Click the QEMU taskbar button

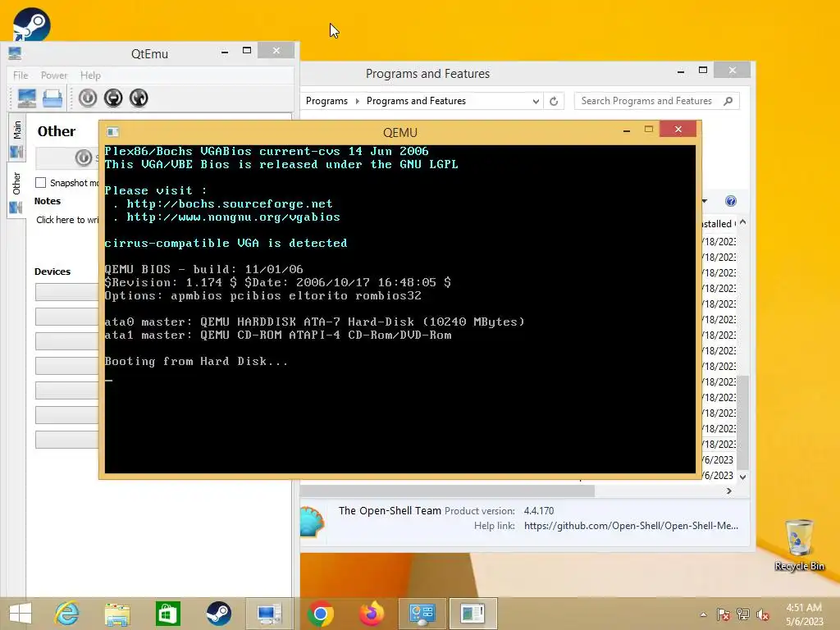tap(473, 614)
